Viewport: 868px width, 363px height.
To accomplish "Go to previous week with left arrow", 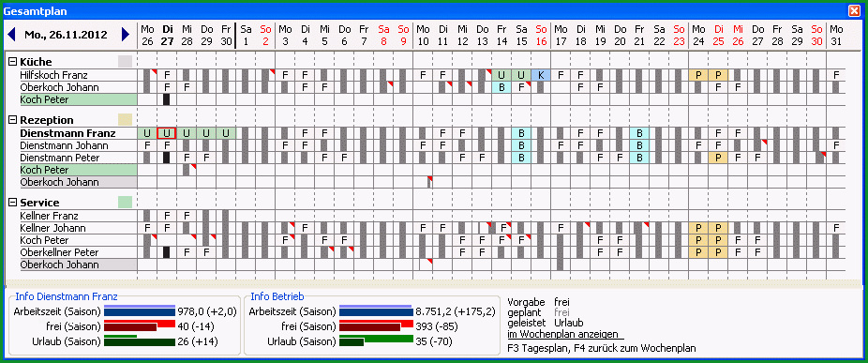I will 11,35.
